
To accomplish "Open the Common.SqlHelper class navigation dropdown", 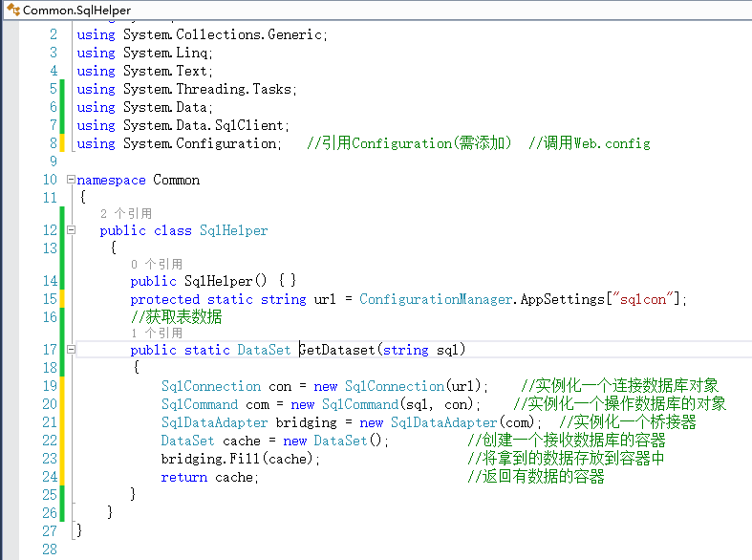I will pyautogui.click(x=377, y=11).
